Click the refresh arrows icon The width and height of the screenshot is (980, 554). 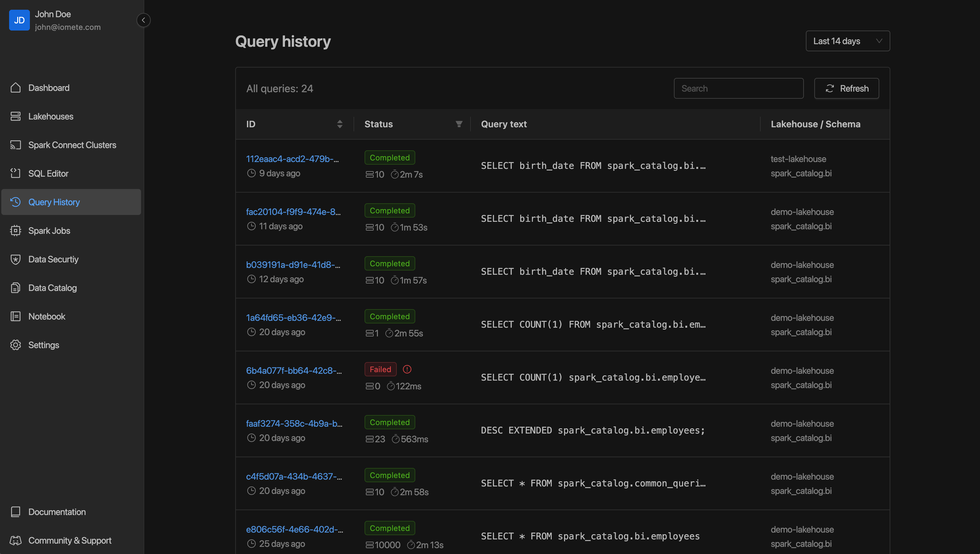(830, 88)
